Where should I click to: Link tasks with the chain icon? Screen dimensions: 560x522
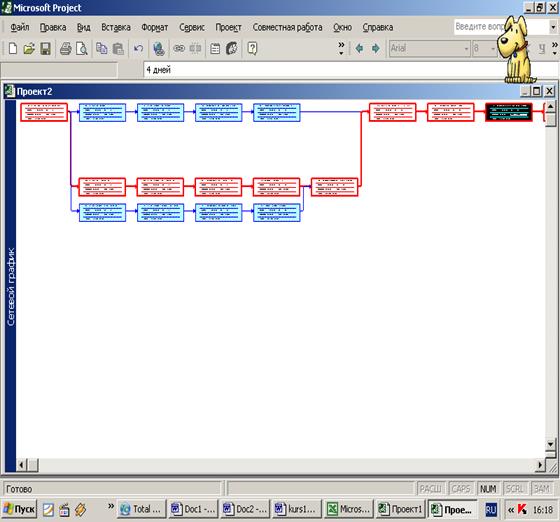point(179,48)
